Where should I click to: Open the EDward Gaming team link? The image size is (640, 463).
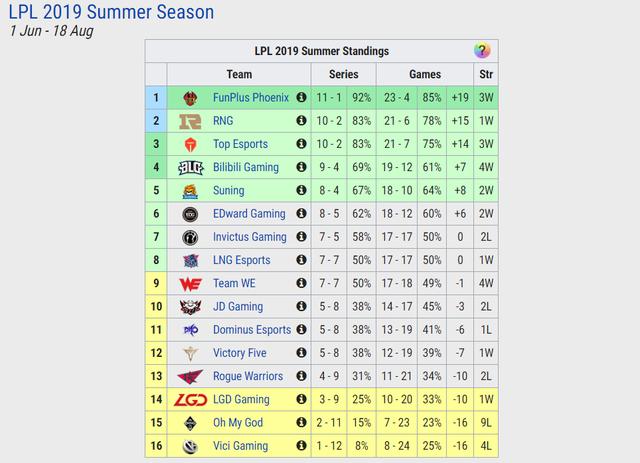click(x=249, y=214)
